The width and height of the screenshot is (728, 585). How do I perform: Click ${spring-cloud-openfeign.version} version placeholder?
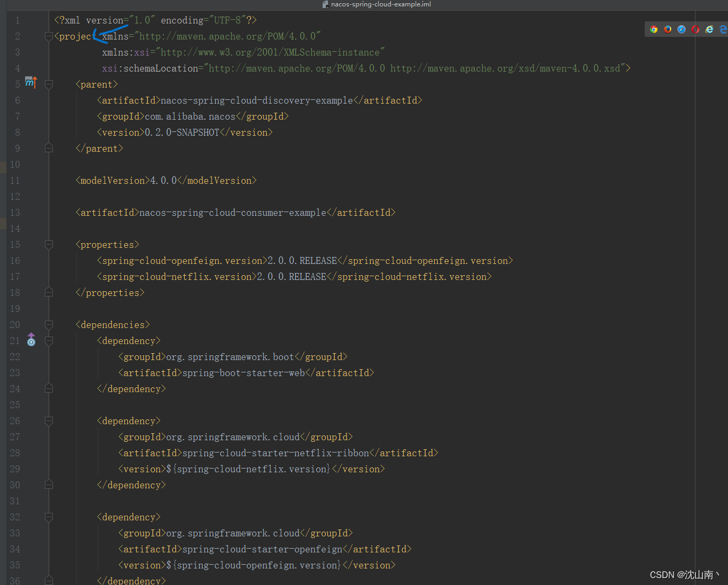[254, 565]
